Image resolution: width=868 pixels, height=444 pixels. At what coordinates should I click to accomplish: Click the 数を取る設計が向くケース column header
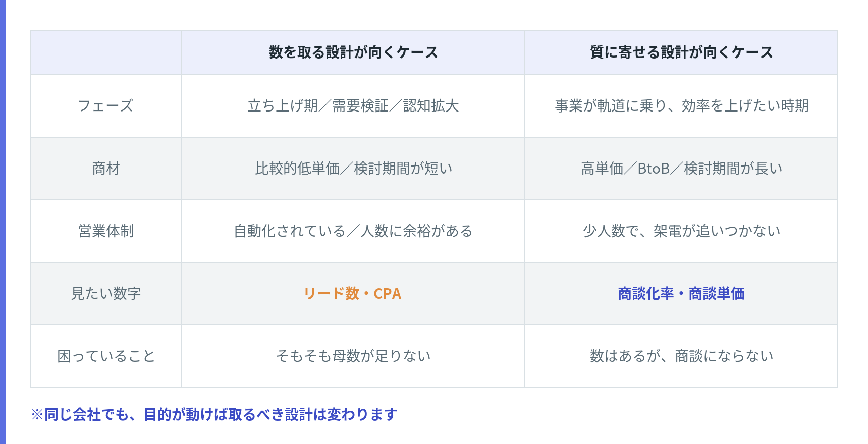[x=353, y=52]
